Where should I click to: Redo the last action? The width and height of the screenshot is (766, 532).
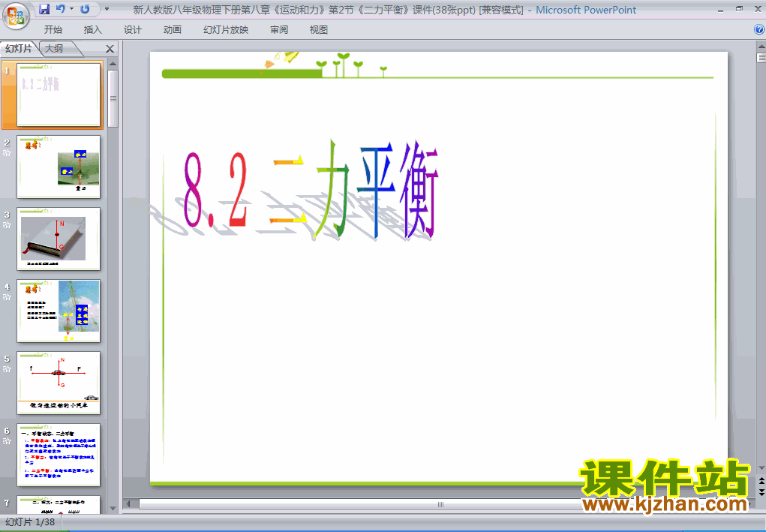(85, 9)
